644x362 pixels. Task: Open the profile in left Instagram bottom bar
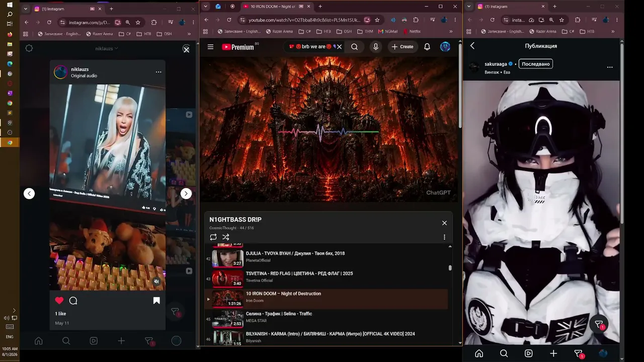click(x=176, y=341)
